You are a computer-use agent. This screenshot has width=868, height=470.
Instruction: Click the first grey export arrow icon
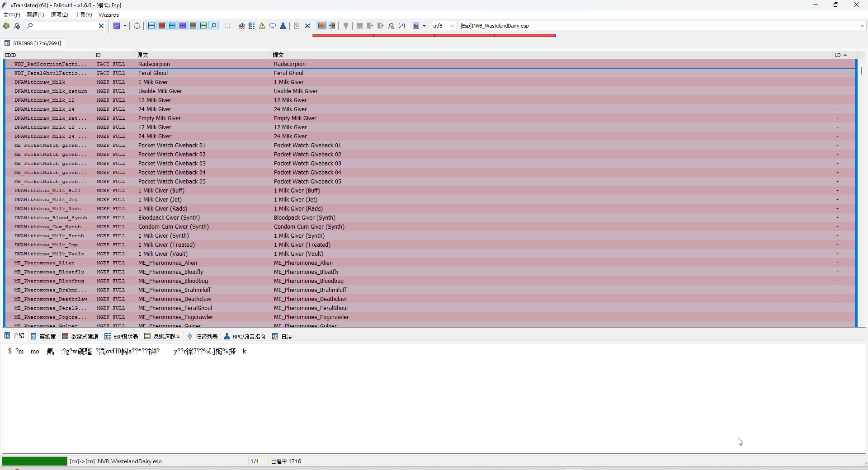(370, 26)
